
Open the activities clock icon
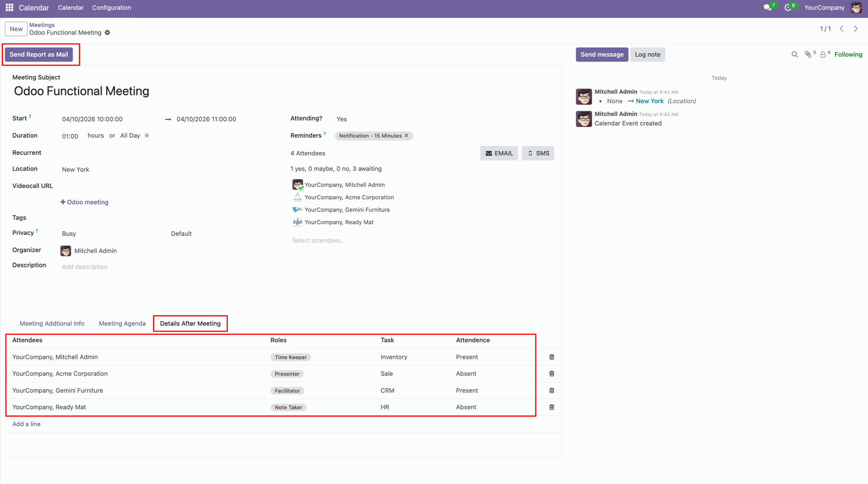click(788, 8)
